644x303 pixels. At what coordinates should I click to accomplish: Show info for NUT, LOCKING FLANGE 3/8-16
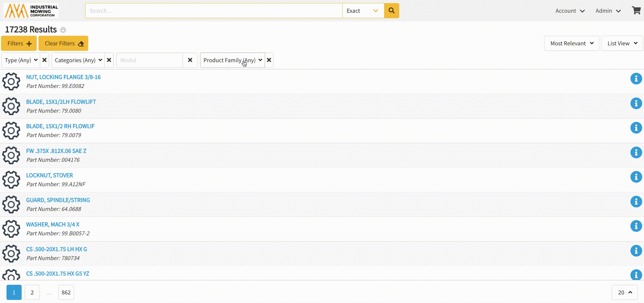click(x=636, y=79)
